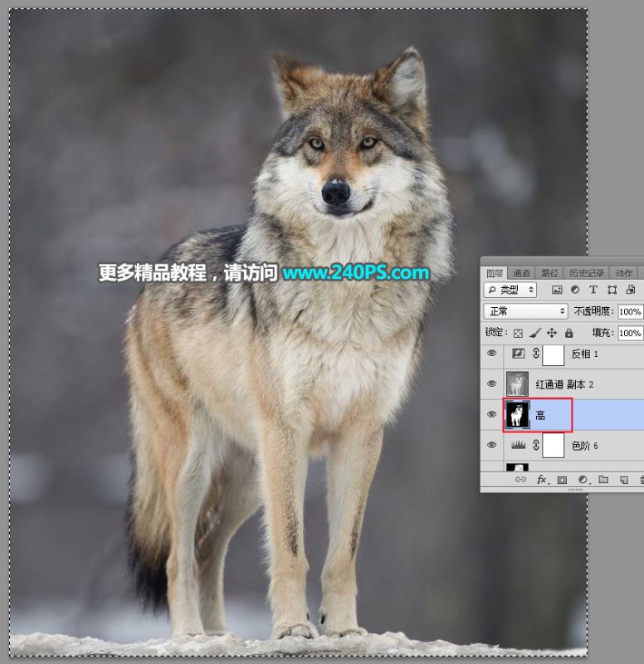Toggle lock image pixels brush icon

click(x=534, y=334)
